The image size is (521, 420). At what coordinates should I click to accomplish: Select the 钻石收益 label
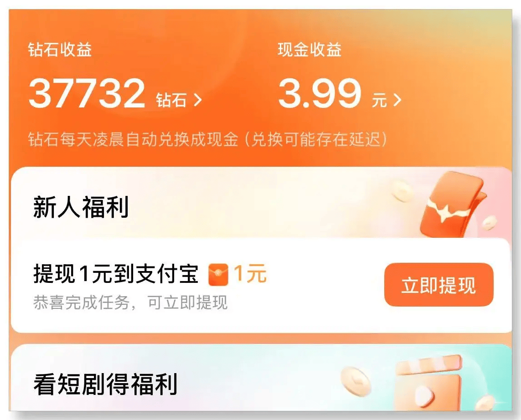click(60, 50)
